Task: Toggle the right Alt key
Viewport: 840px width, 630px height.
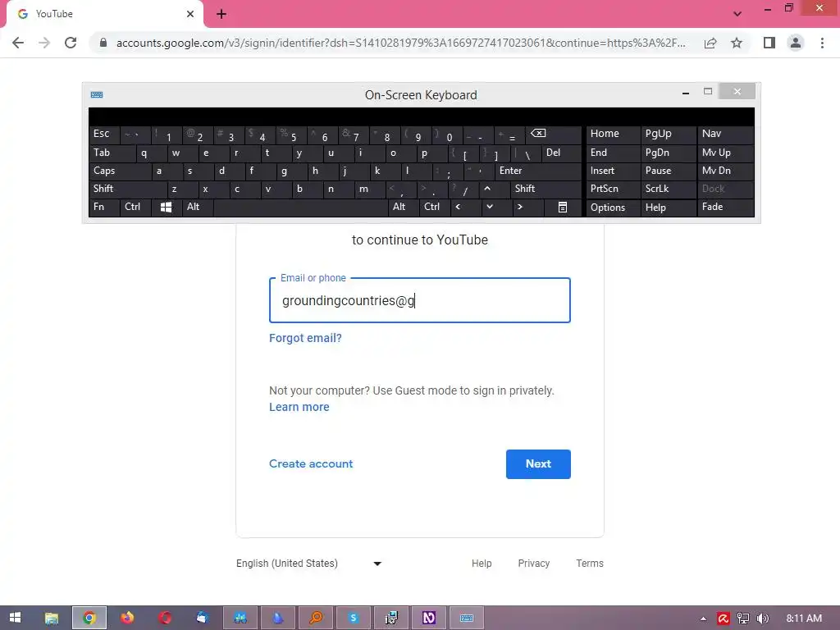Action: [x=404, y=208]
